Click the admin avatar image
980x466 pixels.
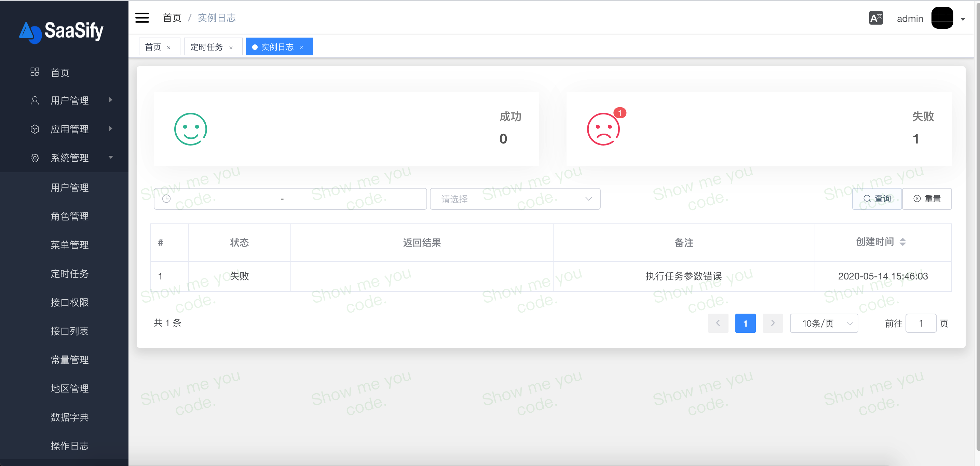tap(942, 18)
